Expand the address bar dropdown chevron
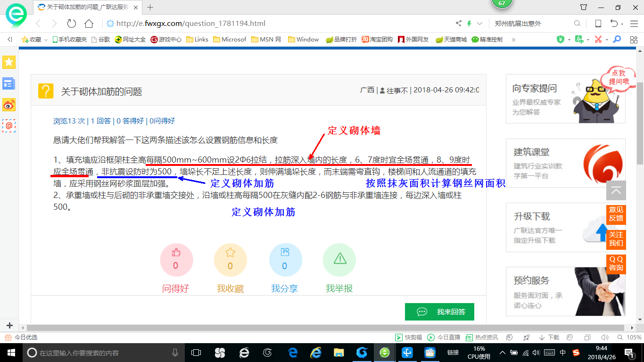 click(480, 24)
